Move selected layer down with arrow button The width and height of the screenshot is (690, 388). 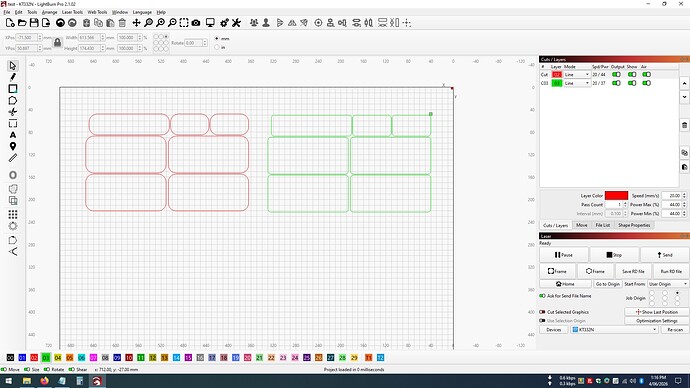coord(684,96)
